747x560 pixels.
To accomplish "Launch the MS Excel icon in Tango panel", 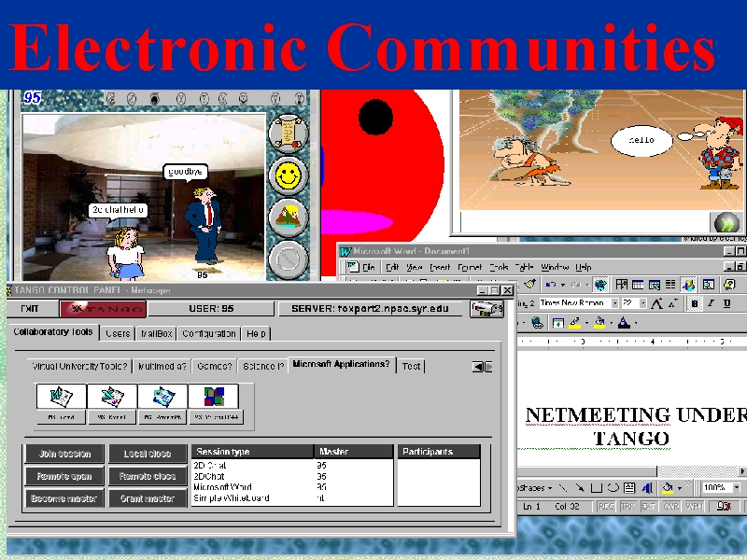I will tap(112, 397).
